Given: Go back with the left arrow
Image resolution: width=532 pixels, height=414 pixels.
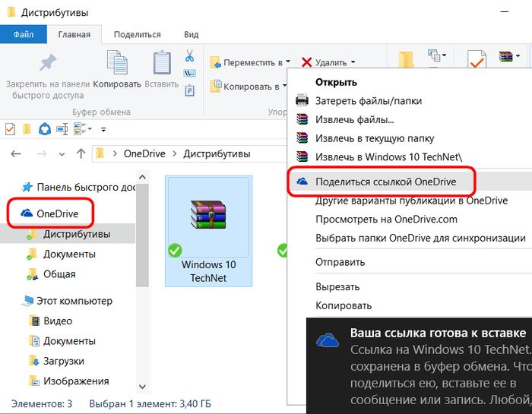Looking at the screenshot, I should 16,154.
